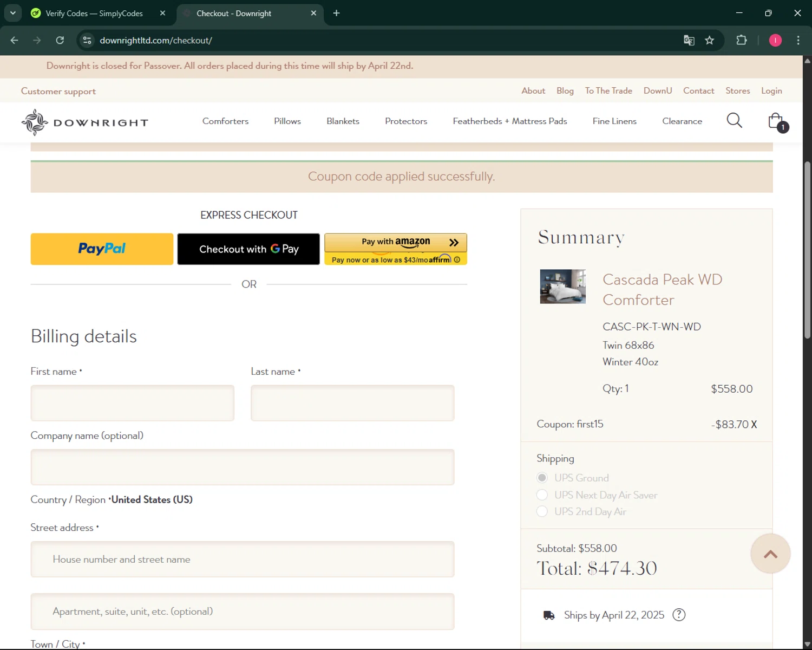Open a new browser tab
Image resolution: width=812 pixels, height=650 pixels.
336,13
